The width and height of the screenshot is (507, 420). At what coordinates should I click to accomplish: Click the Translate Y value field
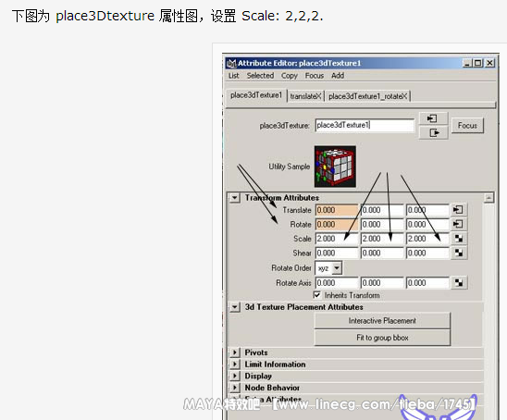coord(382,210)
